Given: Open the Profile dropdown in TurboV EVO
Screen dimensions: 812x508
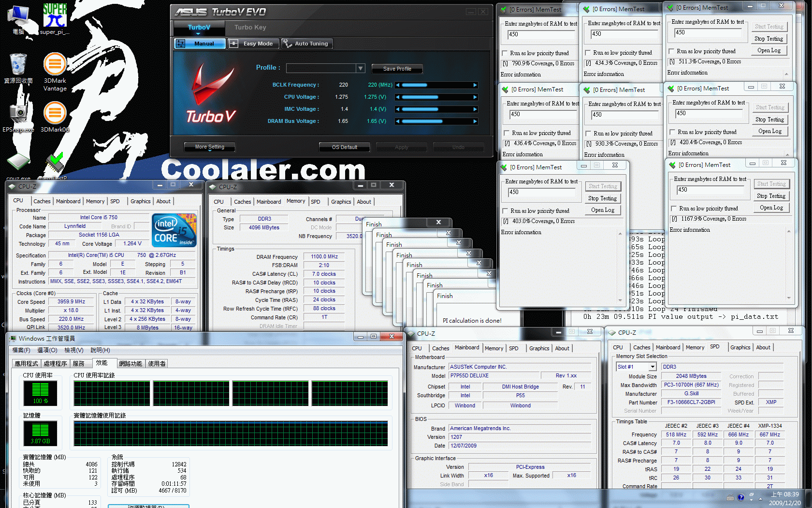Looking at the screenshot, I should point(360,68).
